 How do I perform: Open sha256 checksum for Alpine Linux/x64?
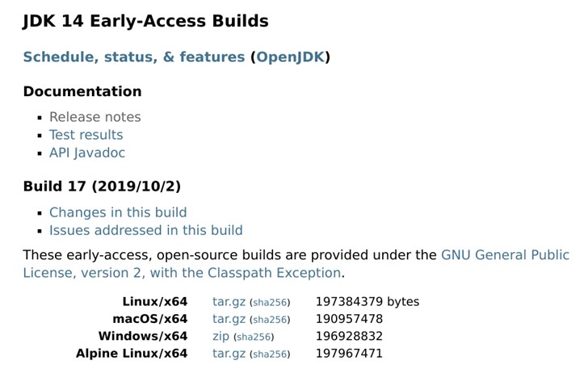pyautogui.click(x=270, y=354)
